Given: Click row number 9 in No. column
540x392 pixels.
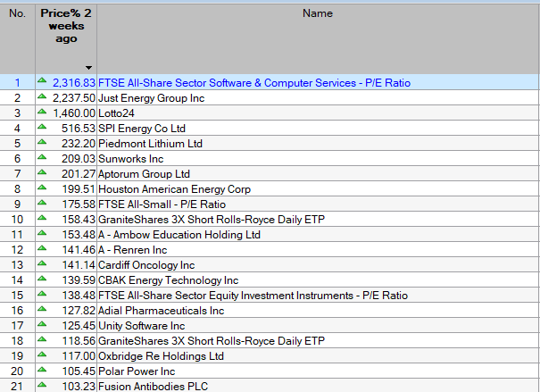Looking at the screenshot, I should tap(17, 204).
